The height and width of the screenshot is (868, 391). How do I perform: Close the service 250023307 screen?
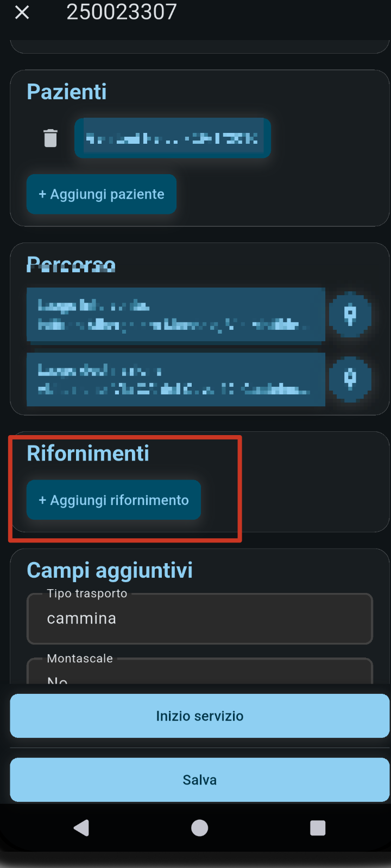[22, 12]
